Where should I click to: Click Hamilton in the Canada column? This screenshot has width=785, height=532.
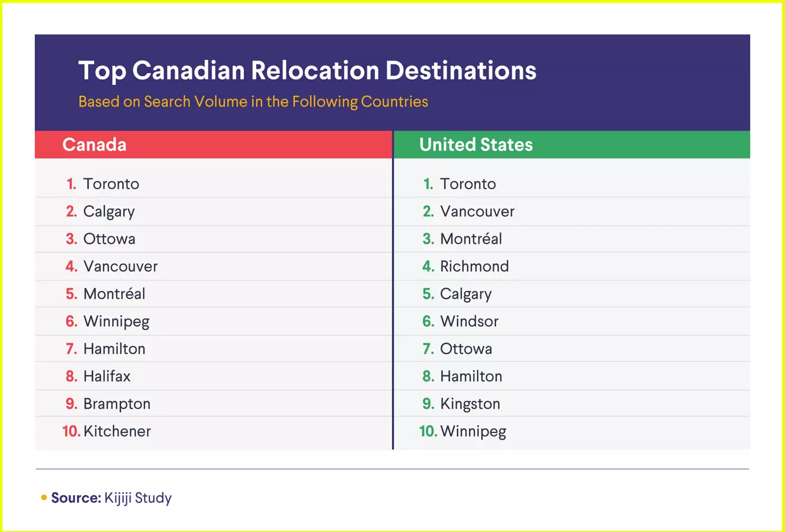[x=114, y=349]
